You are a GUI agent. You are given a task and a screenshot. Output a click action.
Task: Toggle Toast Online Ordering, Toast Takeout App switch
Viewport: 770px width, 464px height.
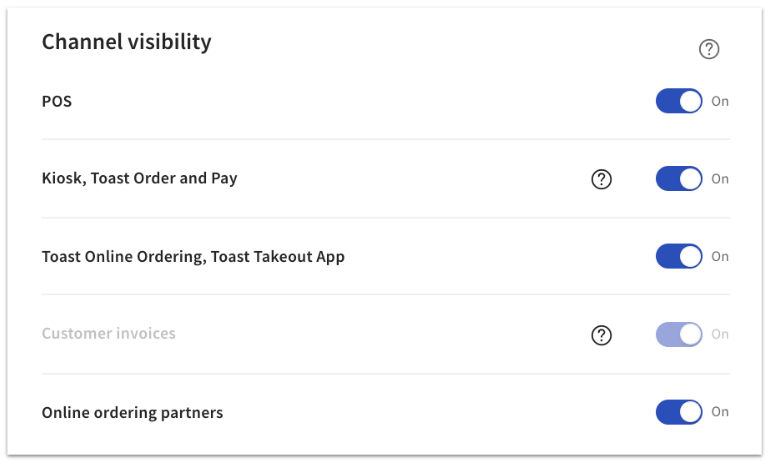click(x=679, y=257)
